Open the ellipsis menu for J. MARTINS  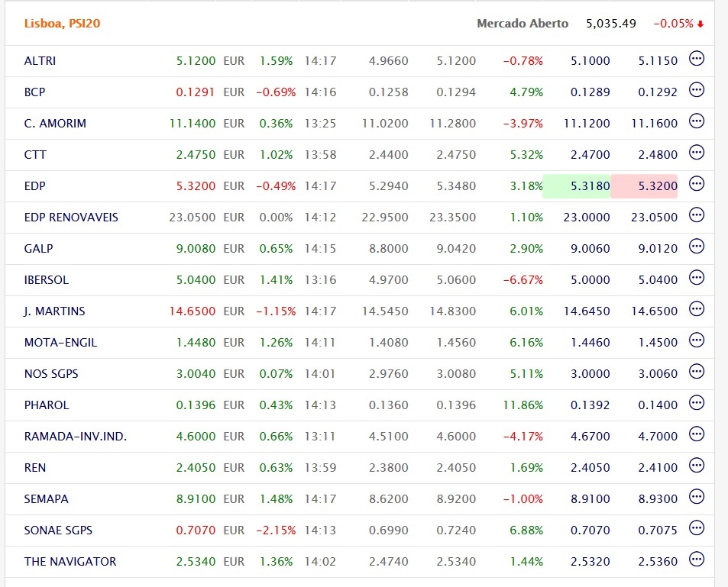pos(696,309)
